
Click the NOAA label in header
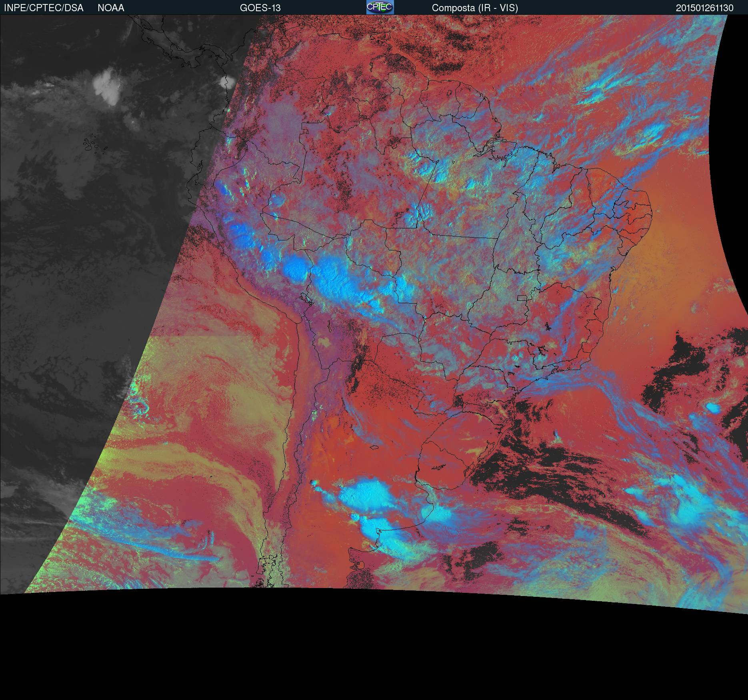point(111,8)
